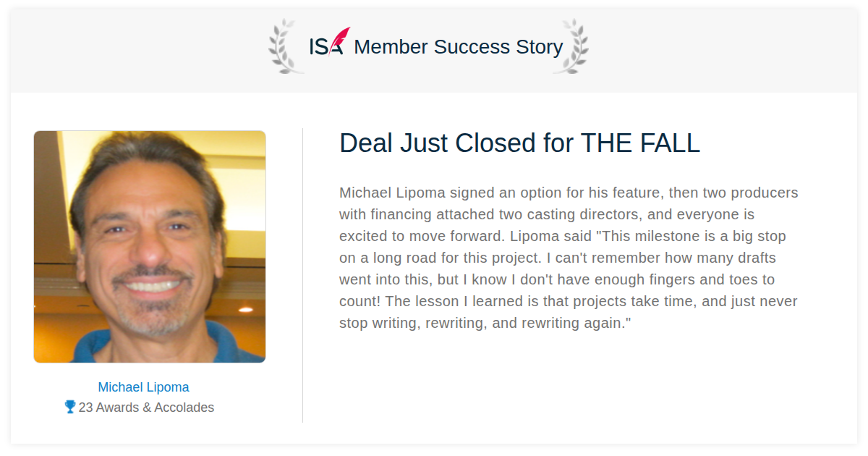Screen dimensions: 868x456
Task: Click the Member Success Story heading
Action: pos(458,47)
